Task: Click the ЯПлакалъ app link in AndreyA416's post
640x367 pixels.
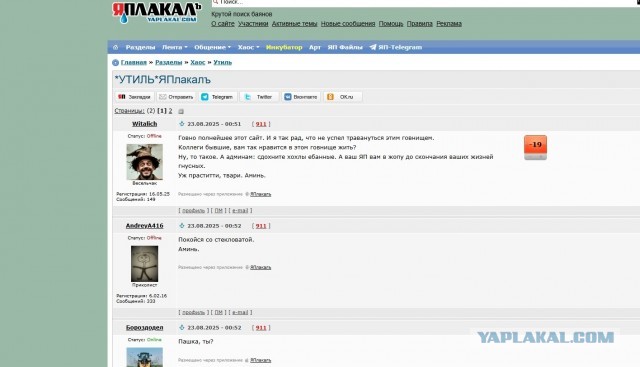Action: (260, 267)
